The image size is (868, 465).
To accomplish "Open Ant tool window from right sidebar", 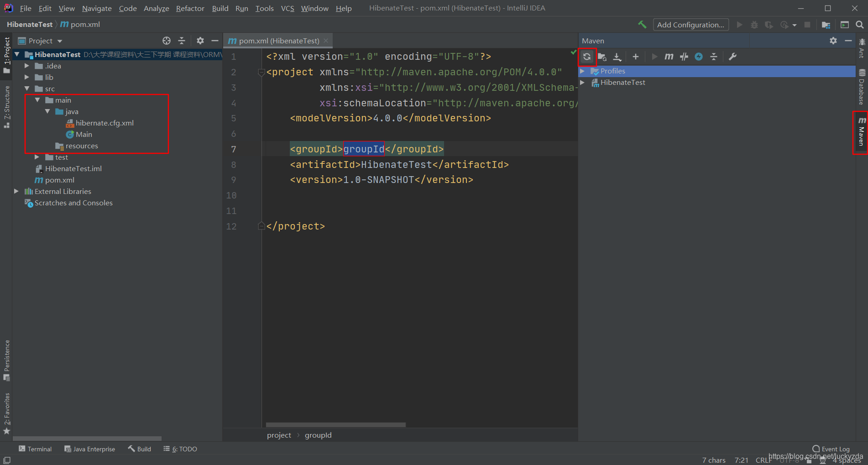I will pos(862,48).
